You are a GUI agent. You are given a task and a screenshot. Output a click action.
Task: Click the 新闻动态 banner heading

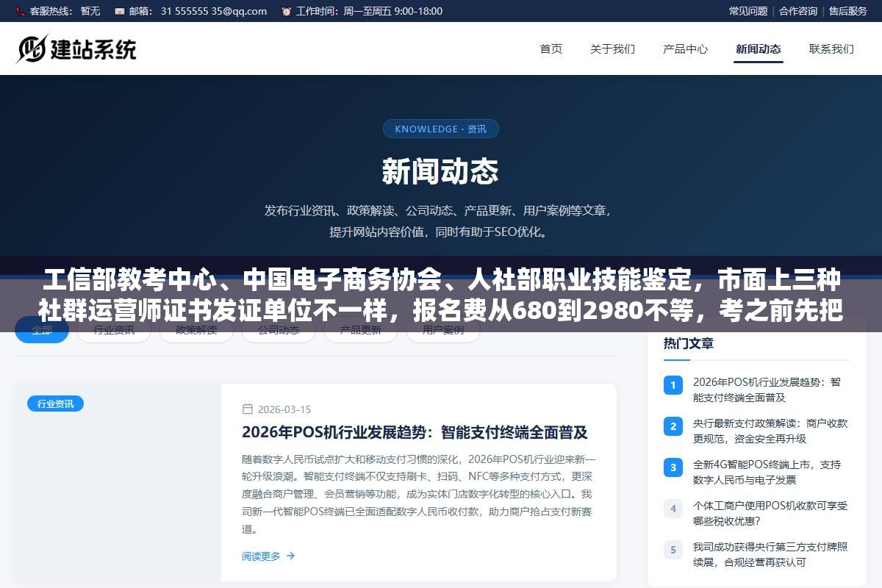[x=440, y=172]
